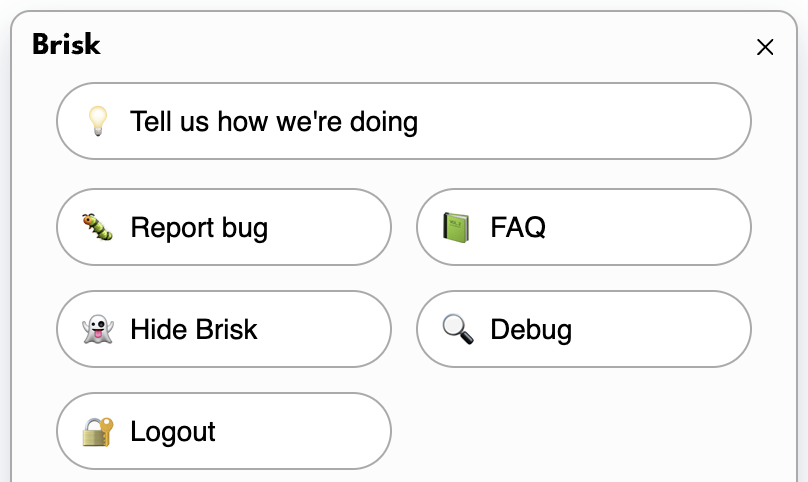Click the "Tell us how we're doing" text
The width and height of the screenshot is (808, 482).
[274, 122]
